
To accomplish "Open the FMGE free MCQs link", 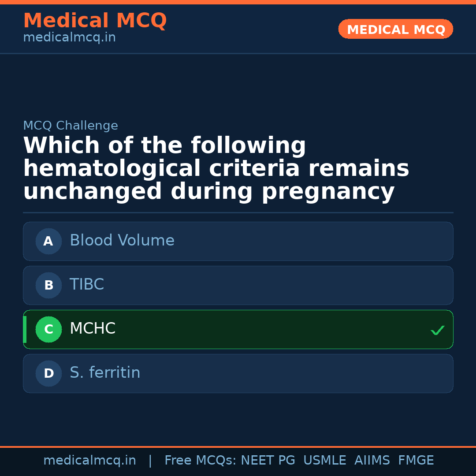I will click(x=416, y=460).
